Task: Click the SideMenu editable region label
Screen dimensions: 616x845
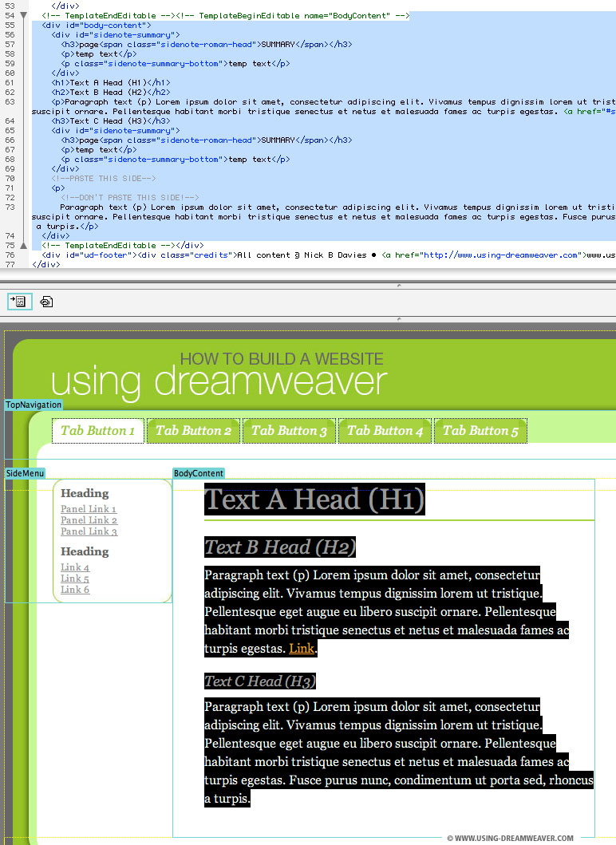Action: [x=25, y=473]
